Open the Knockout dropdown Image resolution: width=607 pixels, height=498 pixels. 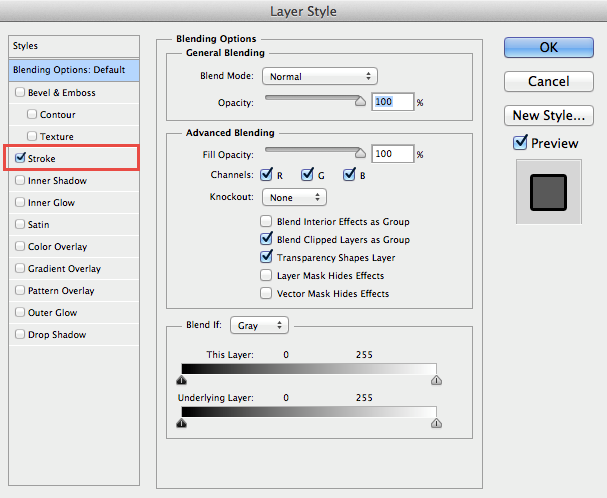pos(294,197)
